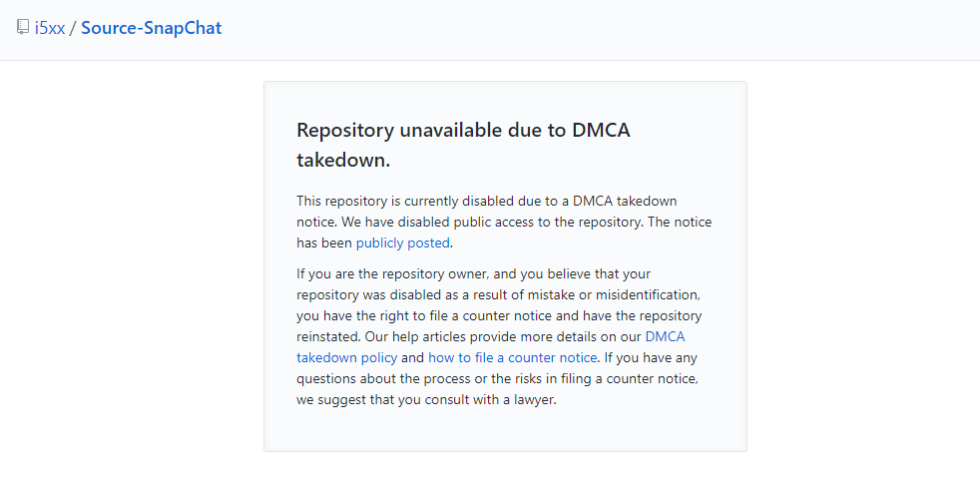Click the word "reinstated" in the paragraph

pyautogui.click(x=327, y=336)
